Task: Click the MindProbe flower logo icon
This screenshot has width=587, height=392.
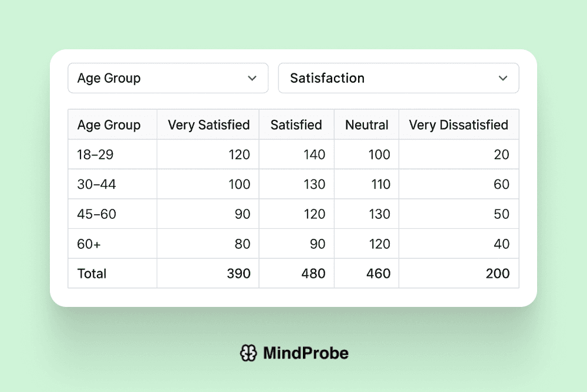Action: (249, 353)
